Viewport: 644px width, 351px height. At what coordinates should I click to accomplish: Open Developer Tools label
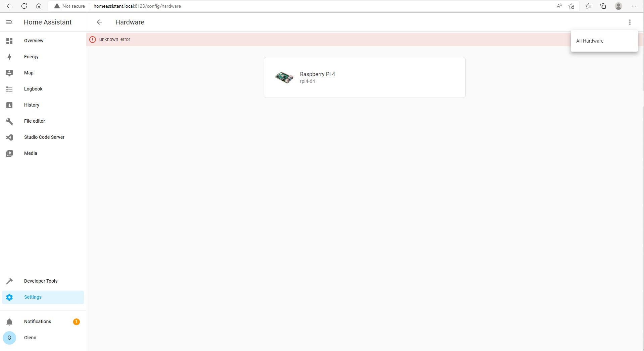tap(41, 281)
